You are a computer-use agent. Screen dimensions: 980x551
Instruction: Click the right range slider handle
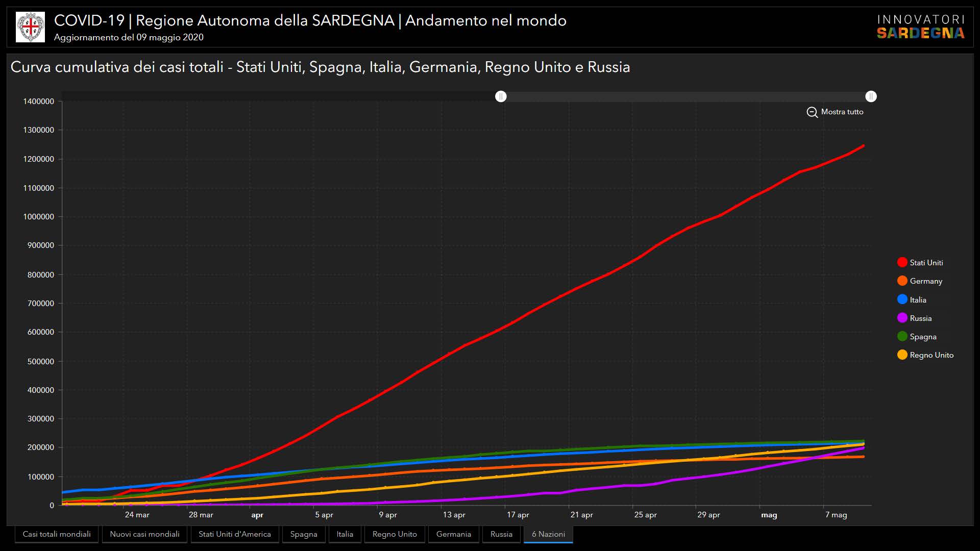click(x=871, y=96)
